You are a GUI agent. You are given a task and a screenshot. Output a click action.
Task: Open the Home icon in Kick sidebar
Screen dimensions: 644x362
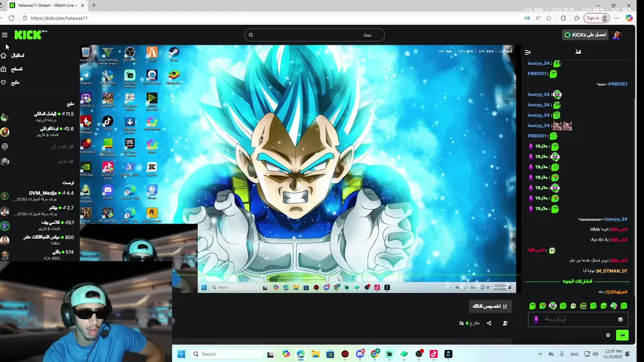tap(4, 55)
